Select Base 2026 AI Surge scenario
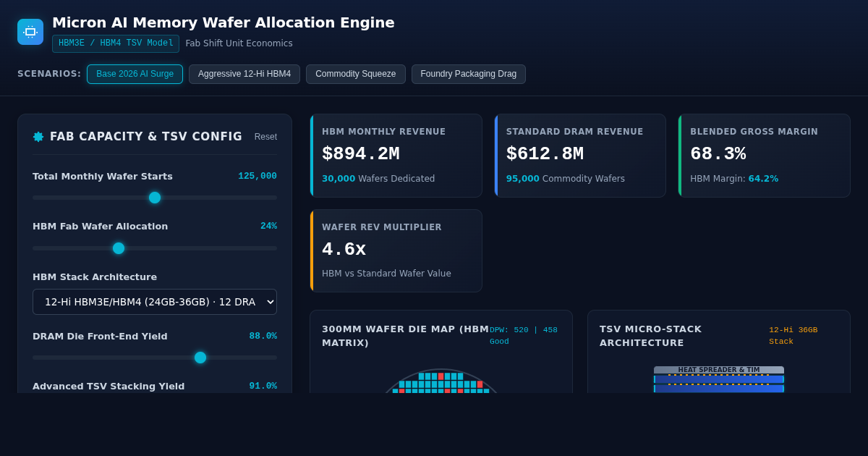 point(135,74)
